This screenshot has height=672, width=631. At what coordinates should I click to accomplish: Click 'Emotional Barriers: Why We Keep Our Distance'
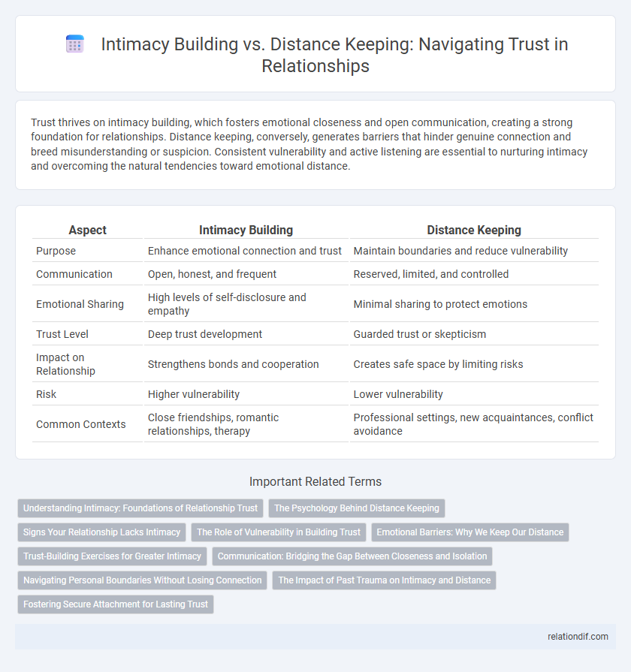pos(469,532)
